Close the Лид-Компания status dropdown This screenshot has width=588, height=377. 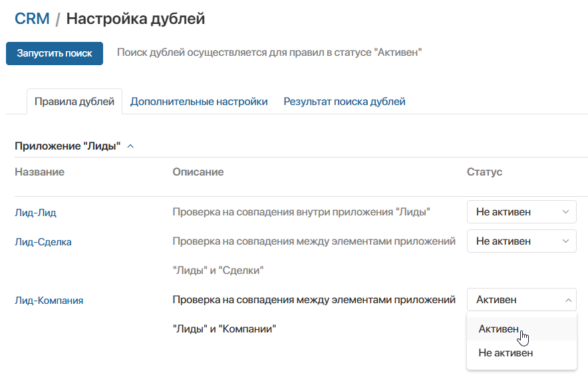[521, 299]
